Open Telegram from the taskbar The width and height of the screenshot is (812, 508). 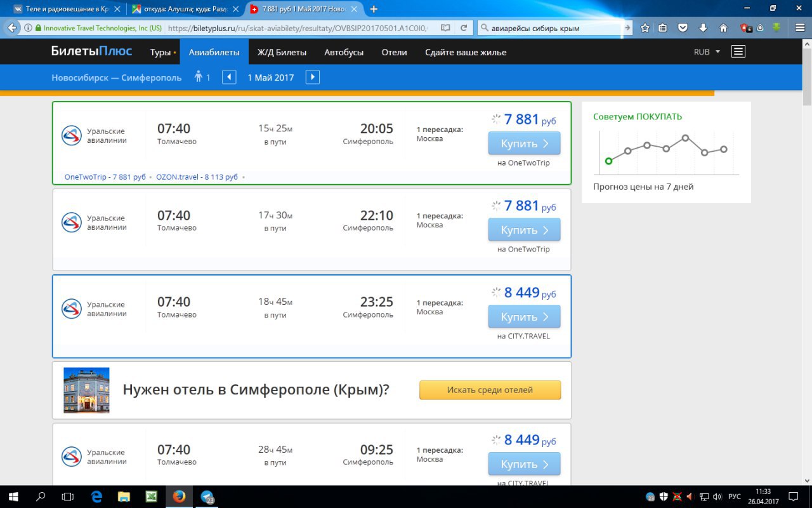coord(207,497)
